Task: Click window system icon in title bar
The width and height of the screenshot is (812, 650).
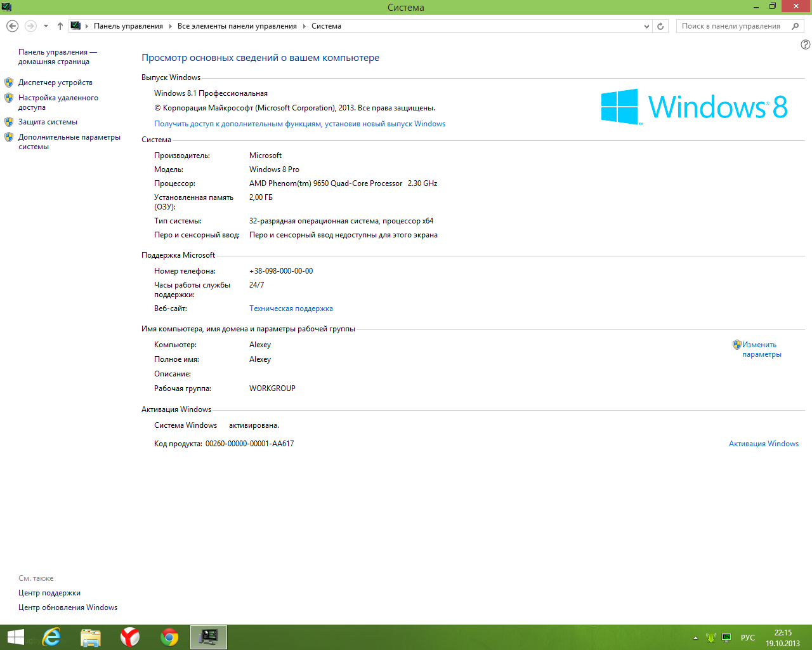Action: click(6, 7)
